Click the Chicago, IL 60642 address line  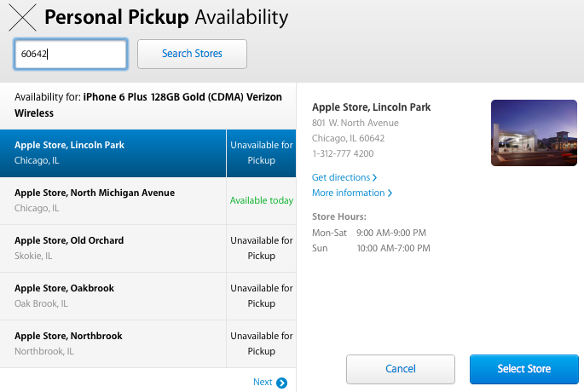[348, 139]
